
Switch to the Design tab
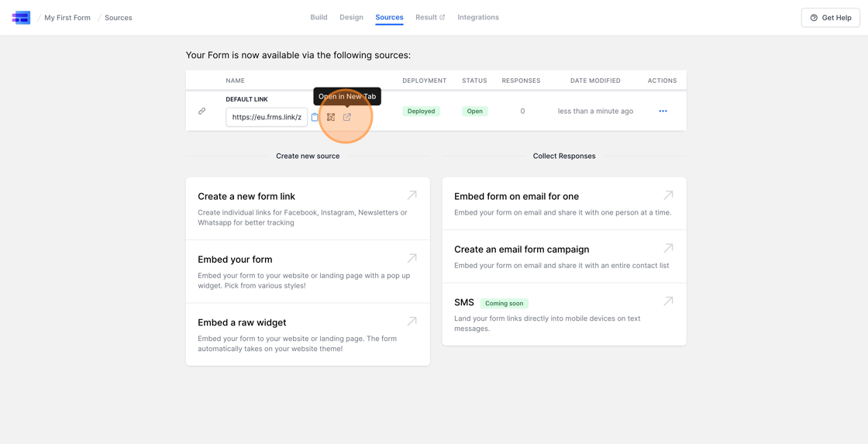(x=352, y=17)
